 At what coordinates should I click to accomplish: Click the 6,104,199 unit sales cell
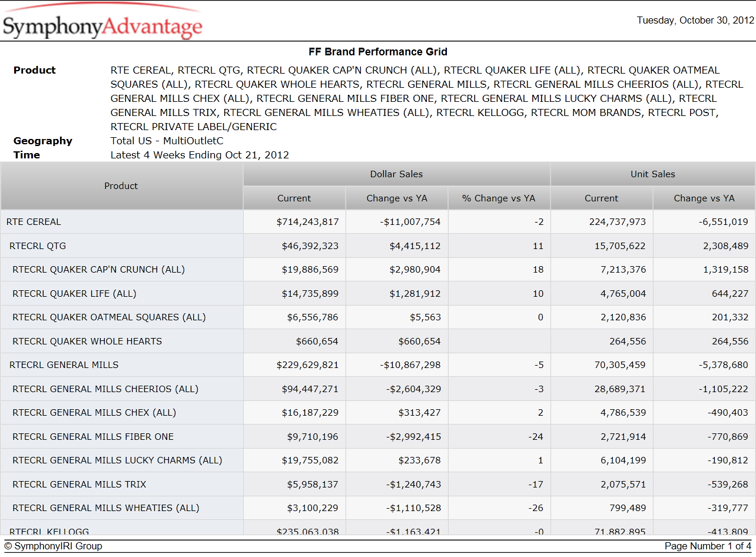602,460
